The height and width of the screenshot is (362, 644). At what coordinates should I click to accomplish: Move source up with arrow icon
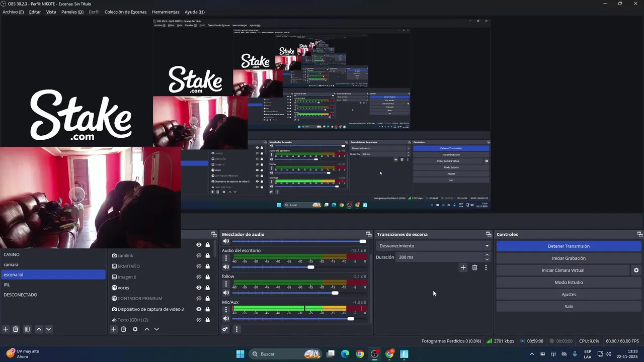147,329
